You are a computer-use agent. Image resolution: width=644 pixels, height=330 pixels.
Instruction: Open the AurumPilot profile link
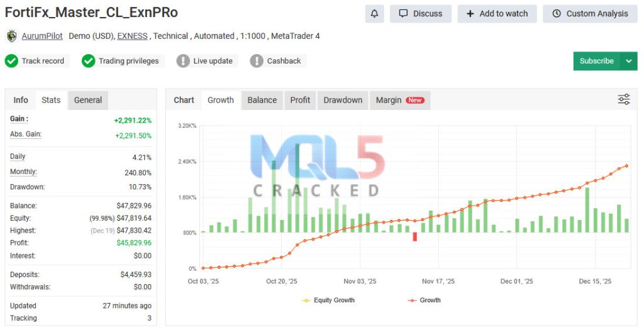pyautogui.click(x=42, y=36)
